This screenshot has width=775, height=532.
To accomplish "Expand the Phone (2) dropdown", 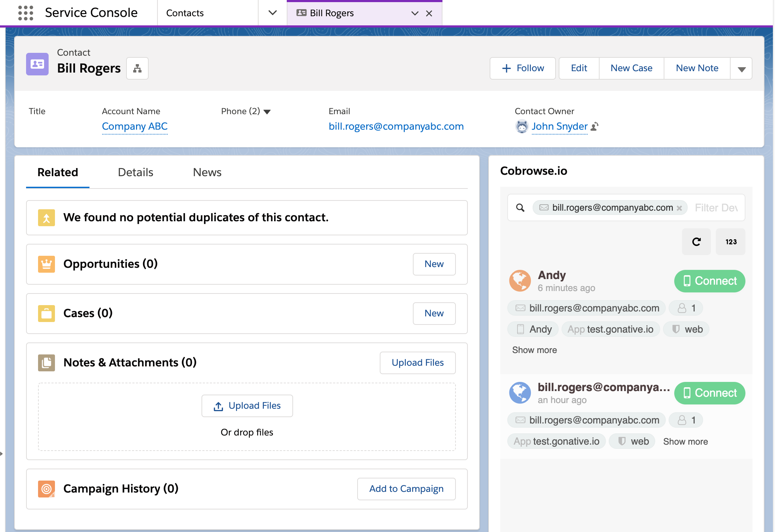I will (267, 112).
